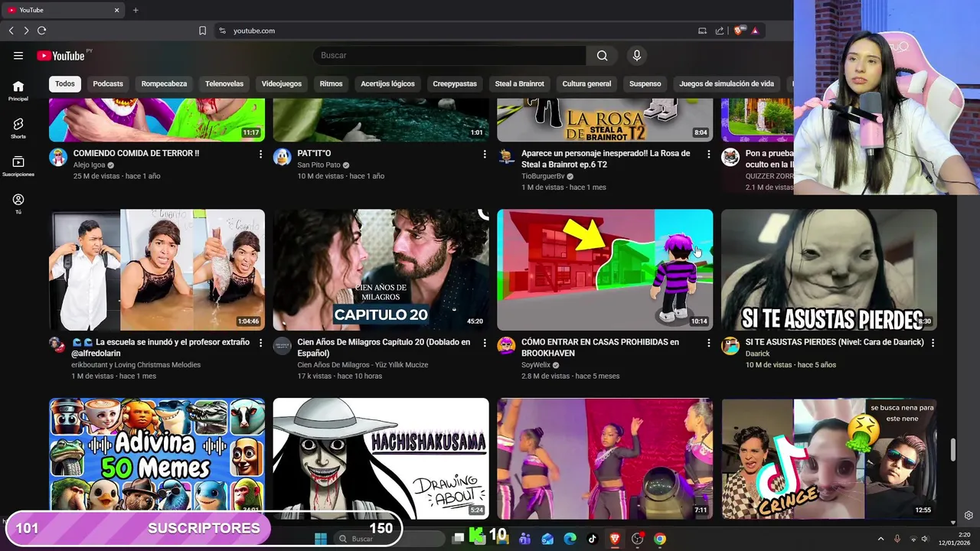
Task: Go forward in the browser
Action: tap(26, 31)
